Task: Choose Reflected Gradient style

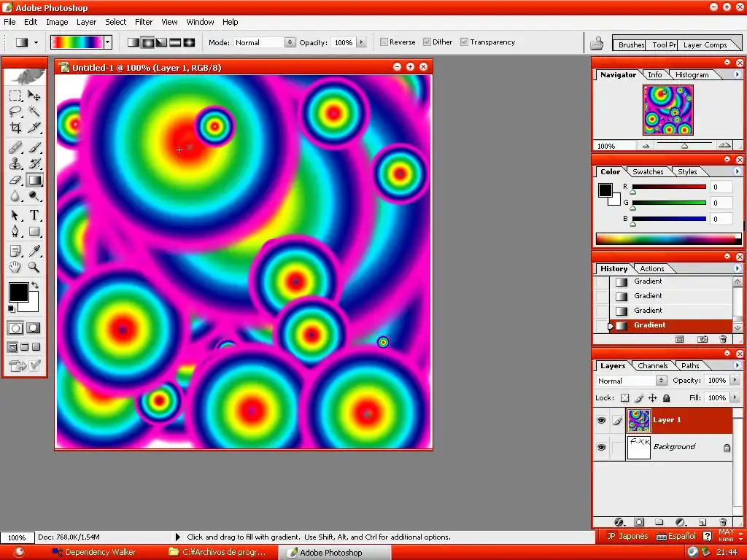Action: pyautogui.click(x=175, y=42)
